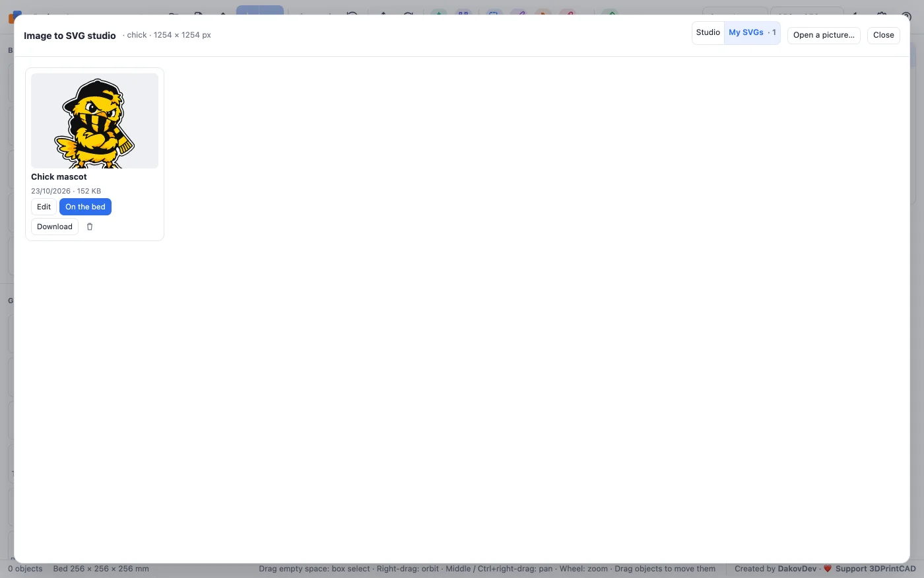Image resolution: width=924 pixels, height=578 pixels.
Task: Click the Open a picture... button
Action: point(824,35)
